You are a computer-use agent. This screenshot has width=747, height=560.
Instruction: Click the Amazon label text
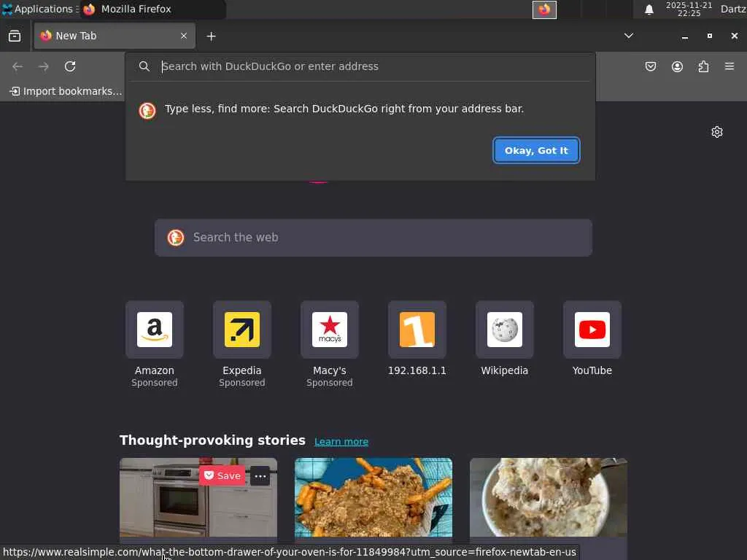[155, 370]
